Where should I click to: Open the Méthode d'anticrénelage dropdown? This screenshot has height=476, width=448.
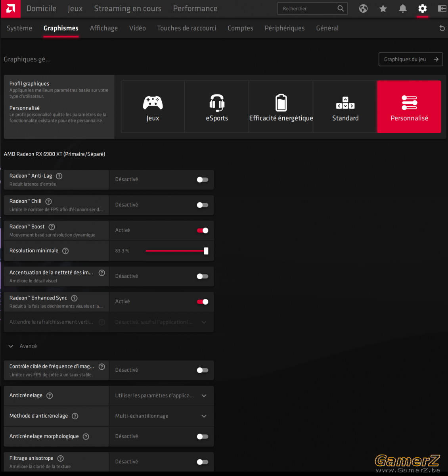[x=161, y=416]
